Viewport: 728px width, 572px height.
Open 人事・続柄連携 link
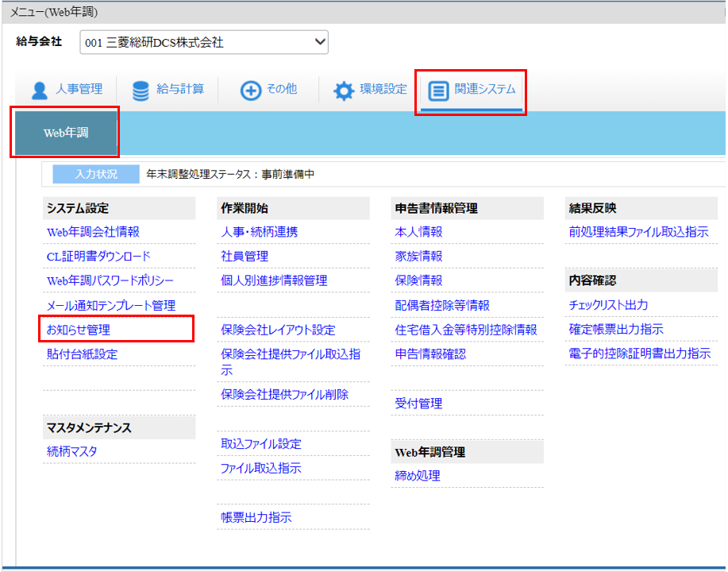click(x=260, y=232)
